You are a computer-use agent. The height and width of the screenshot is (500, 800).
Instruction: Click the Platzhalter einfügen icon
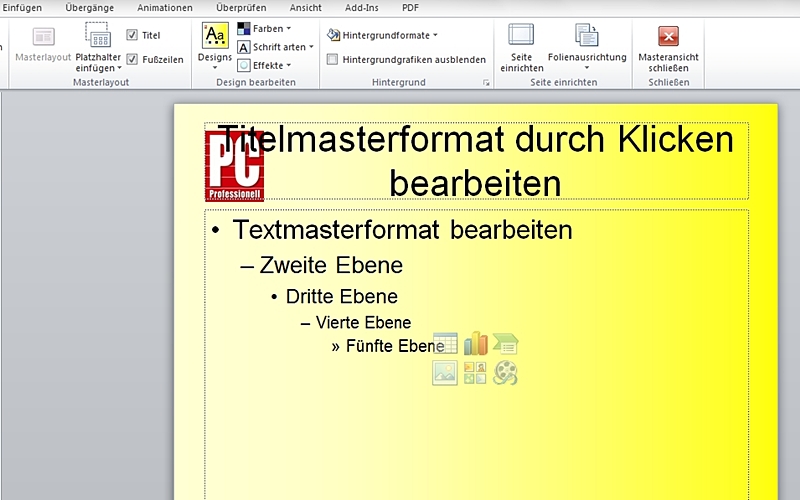click(97, 35)
